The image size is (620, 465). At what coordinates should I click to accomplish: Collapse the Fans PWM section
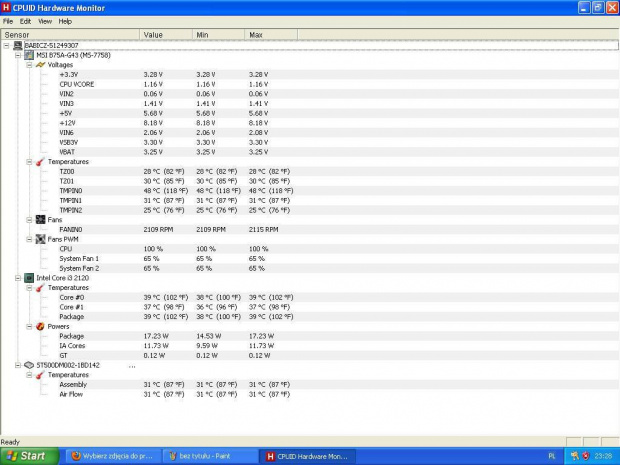pos(29,239)
